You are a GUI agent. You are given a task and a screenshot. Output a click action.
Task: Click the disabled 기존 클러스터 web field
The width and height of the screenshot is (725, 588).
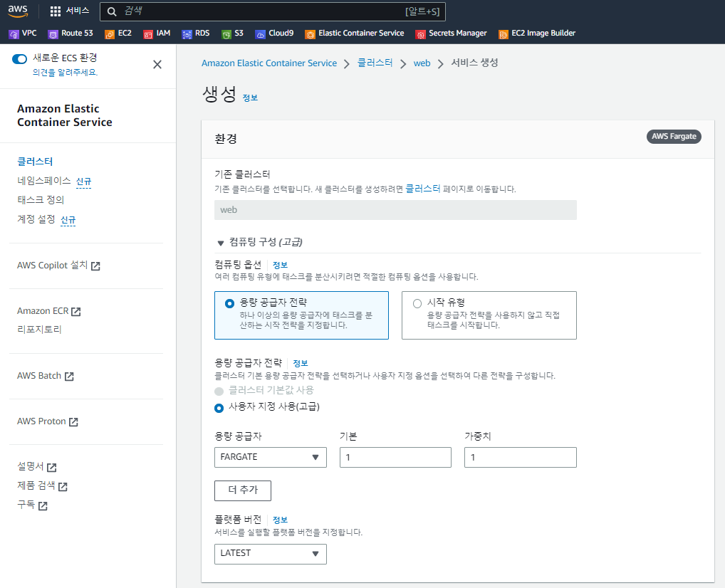395,210
